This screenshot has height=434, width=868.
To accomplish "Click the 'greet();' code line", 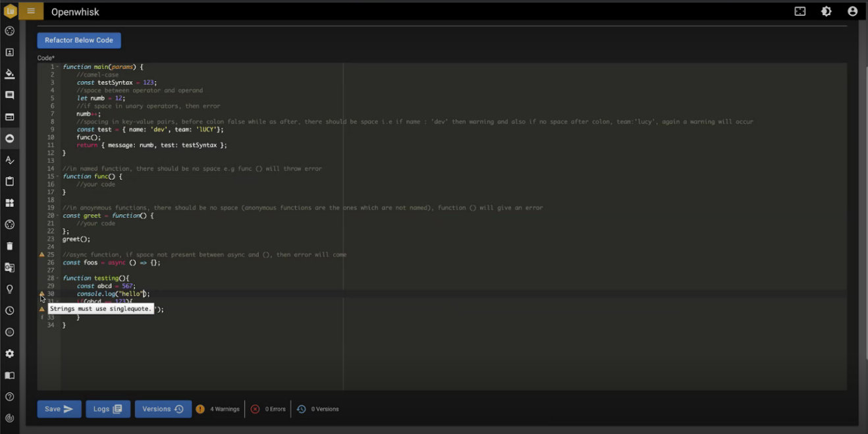I will click(x=76, y=239).
